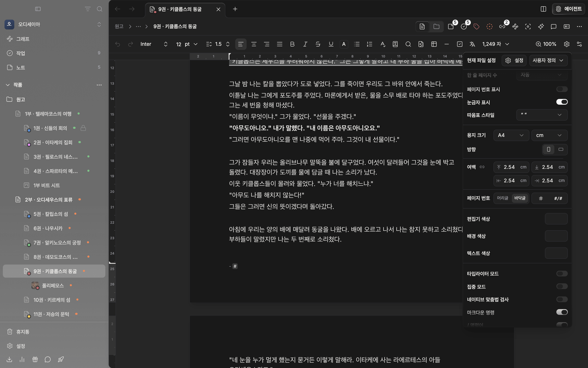Open the tag icon in header
Viewport: 588px width, 368px height.
(477, 27)
